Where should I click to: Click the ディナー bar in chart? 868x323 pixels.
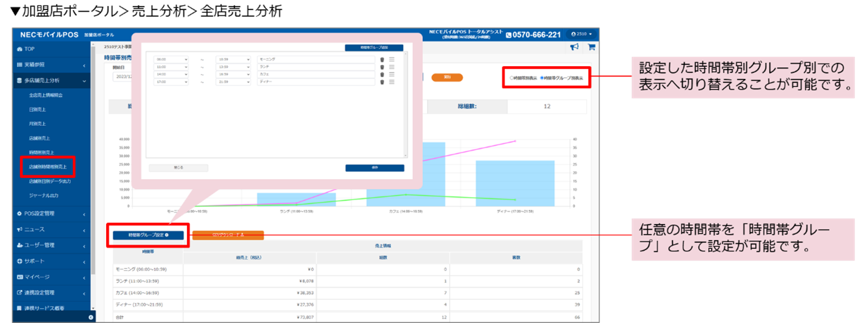point(506,183)
